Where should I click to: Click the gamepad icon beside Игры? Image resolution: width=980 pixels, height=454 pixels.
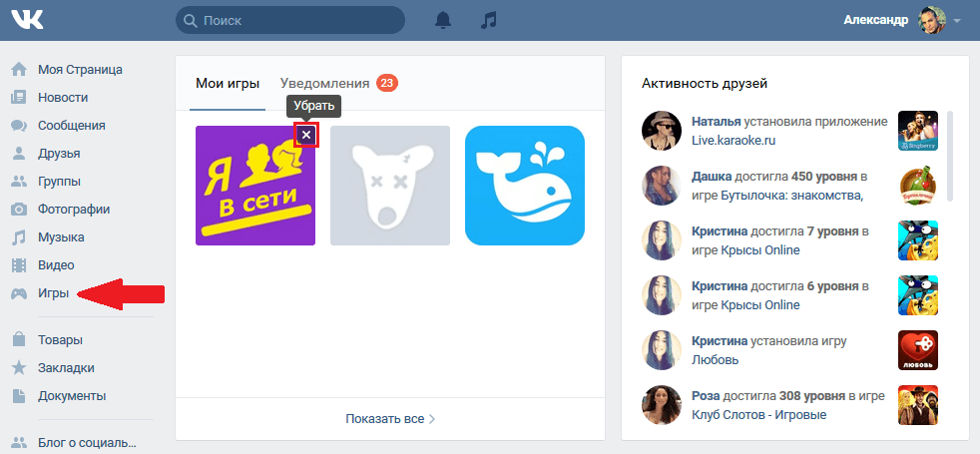19,293
